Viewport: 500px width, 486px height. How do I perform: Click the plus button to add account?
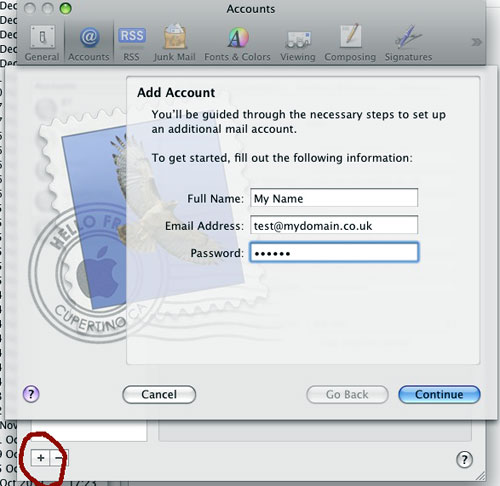40,458
